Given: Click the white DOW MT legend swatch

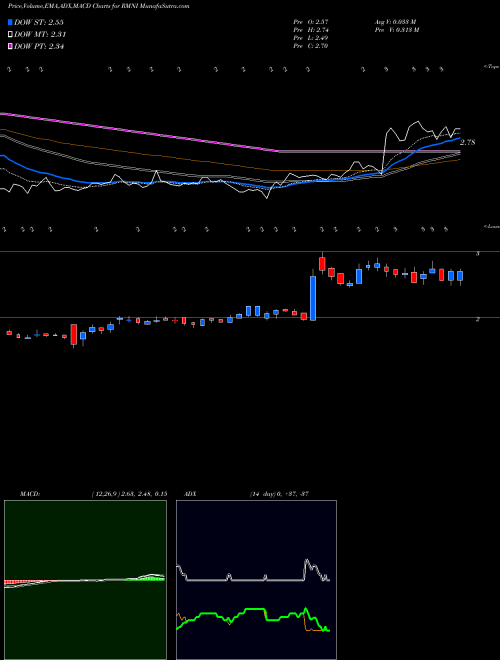Looking at the screenshot, I should coord(10,34).
